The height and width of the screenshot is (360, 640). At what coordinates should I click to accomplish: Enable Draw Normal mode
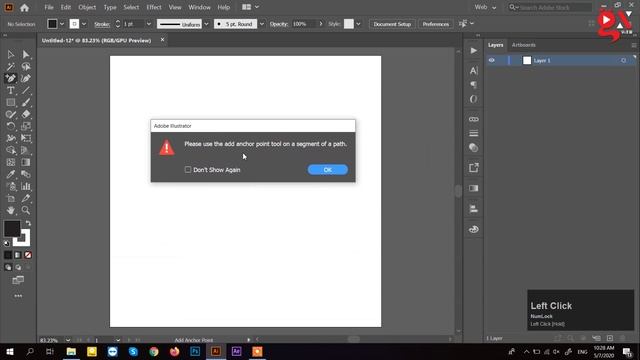click(8, 267)
